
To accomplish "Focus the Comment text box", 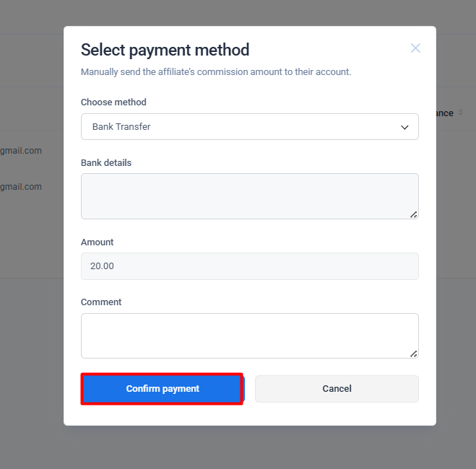I will click(x=249, y=336).
